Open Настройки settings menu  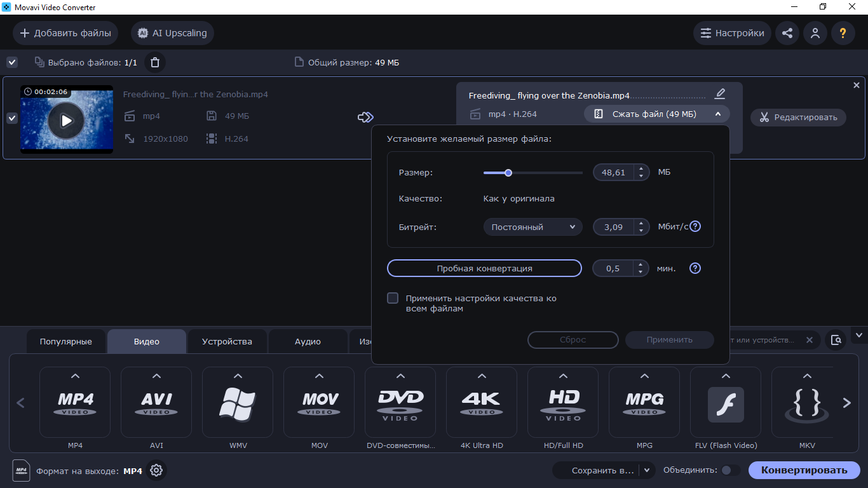tap(733, 33)
